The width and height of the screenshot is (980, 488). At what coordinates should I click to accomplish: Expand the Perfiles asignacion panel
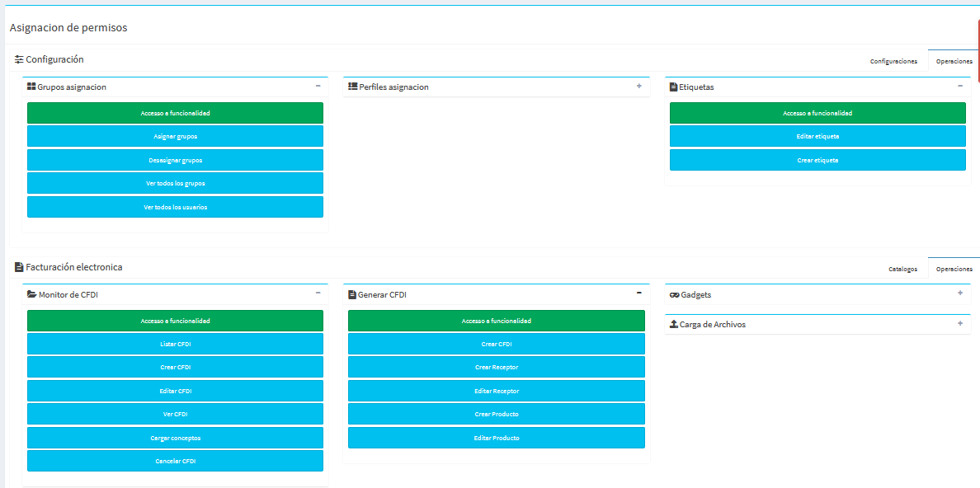pyautogui.click(x=638, y=86)
